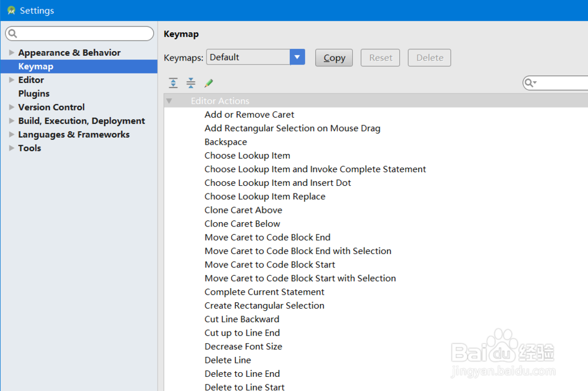Click the Reset button
The width and height of the screenshot is (588, 391).
pos(380,58)
